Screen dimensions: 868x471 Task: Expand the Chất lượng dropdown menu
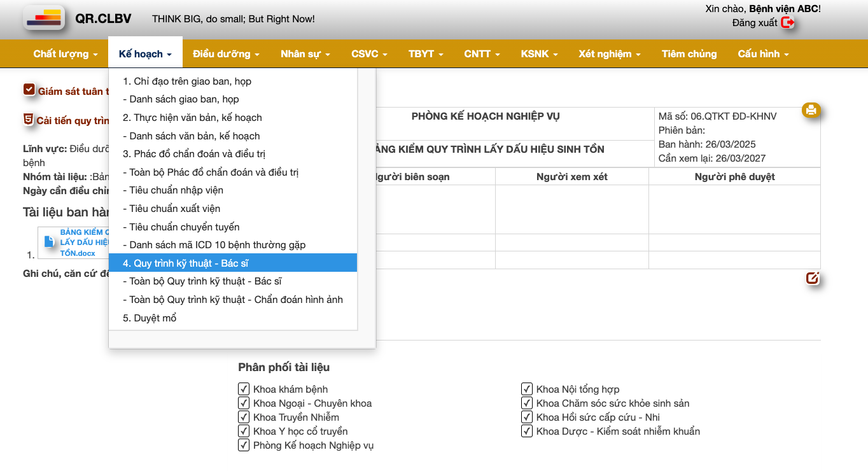coord(66,54)
